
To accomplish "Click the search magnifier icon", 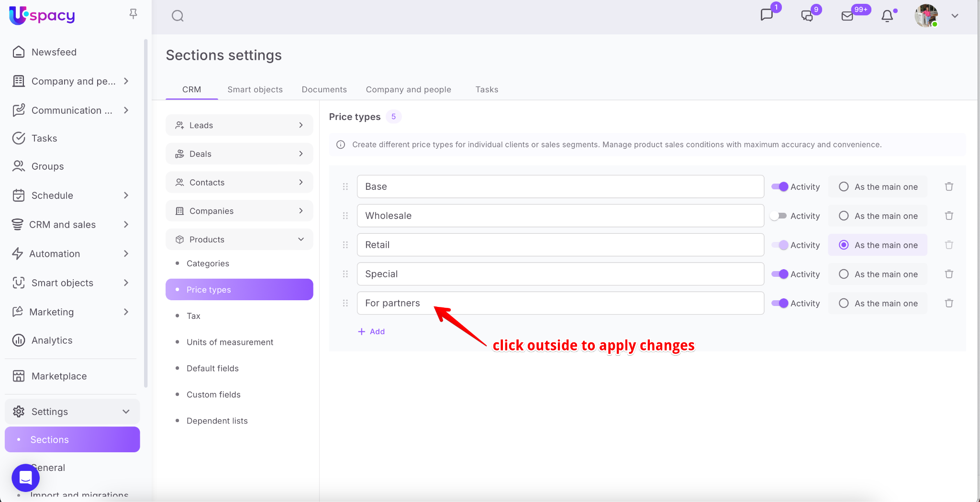I will point(178,16).
